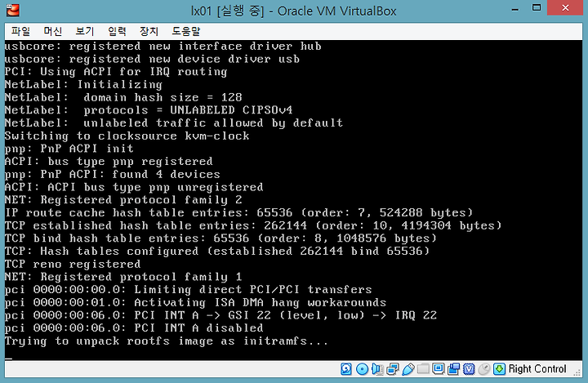This screenshot has height=383, width=588.
Task: Click the 'TCP reno registered' line
Action: point(73,264)
